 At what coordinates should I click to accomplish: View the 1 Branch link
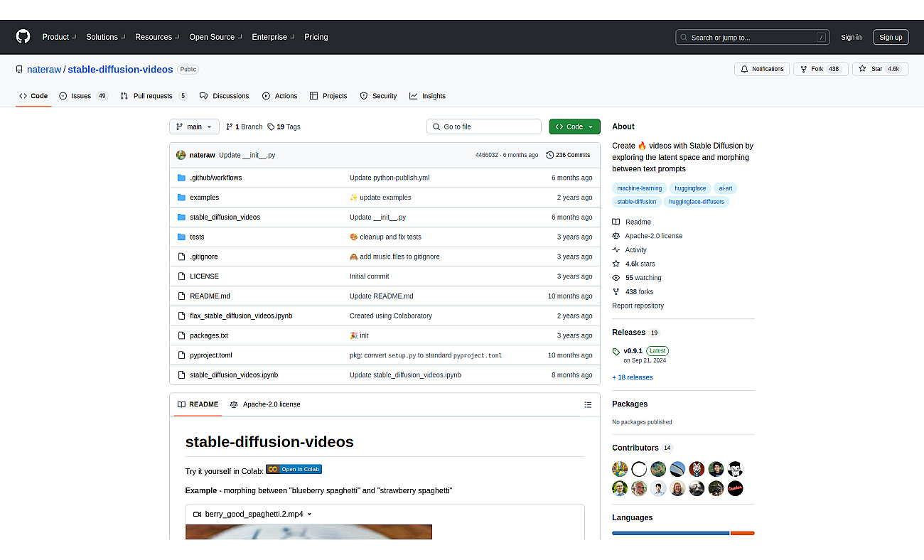[x=244, y=126]
